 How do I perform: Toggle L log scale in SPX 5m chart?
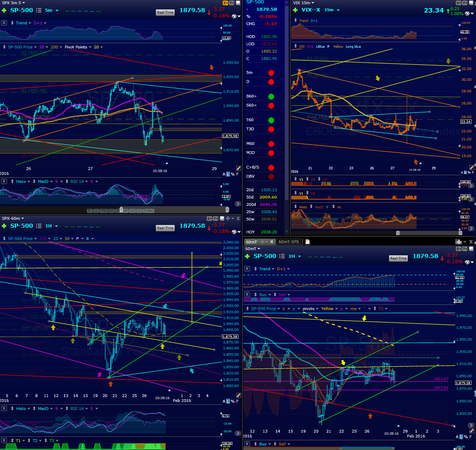(228, 174)
